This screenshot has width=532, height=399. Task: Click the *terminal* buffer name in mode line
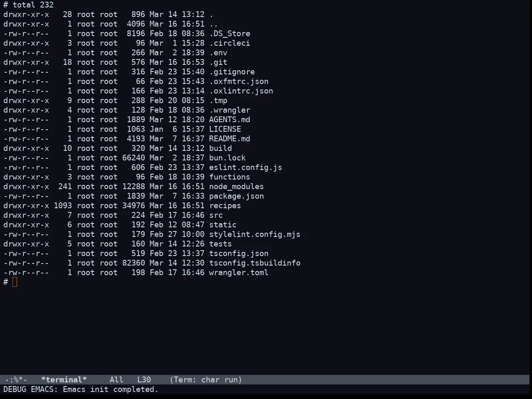click(x=64, y=379)
